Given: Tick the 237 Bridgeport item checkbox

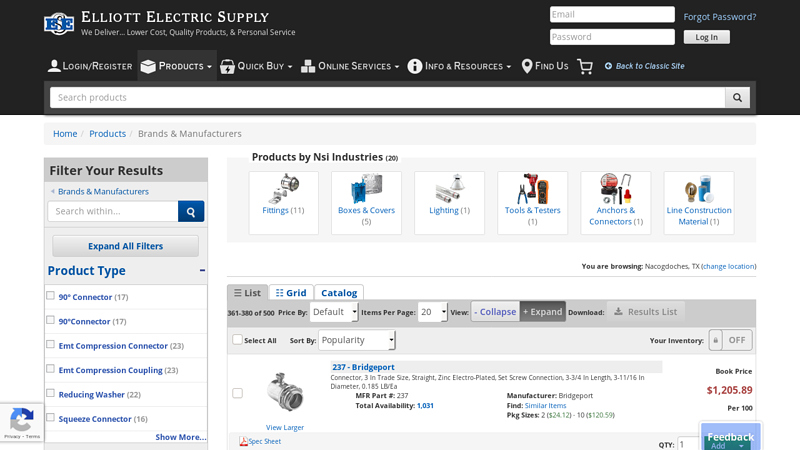Looking at the screenshot, I should (237, 393).
